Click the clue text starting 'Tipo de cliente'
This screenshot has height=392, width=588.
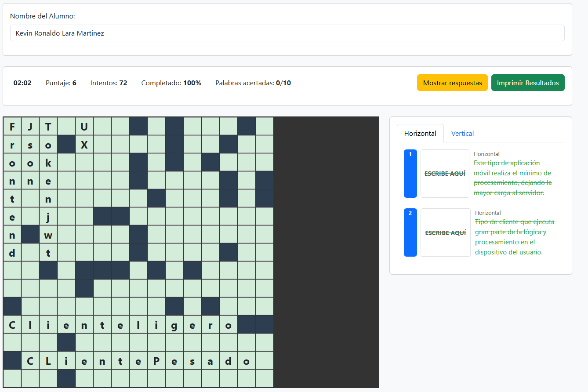515,237
